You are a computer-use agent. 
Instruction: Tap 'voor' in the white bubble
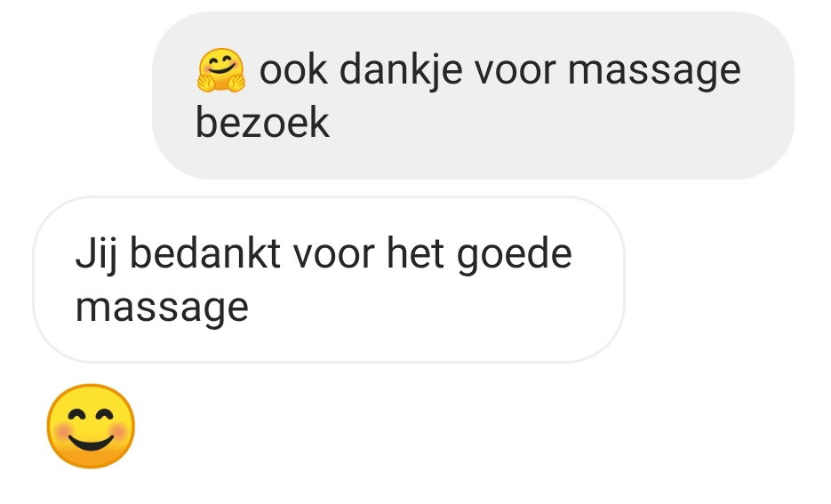pos(334,257)
